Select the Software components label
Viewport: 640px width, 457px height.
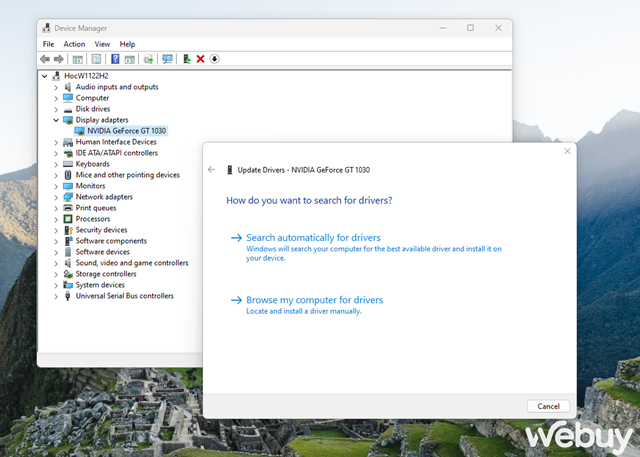pyautogui.click(x=111, y=241)
